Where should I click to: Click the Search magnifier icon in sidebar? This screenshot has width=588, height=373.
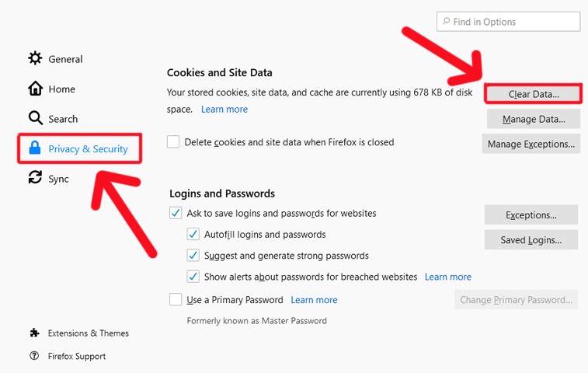coord(35,118)
